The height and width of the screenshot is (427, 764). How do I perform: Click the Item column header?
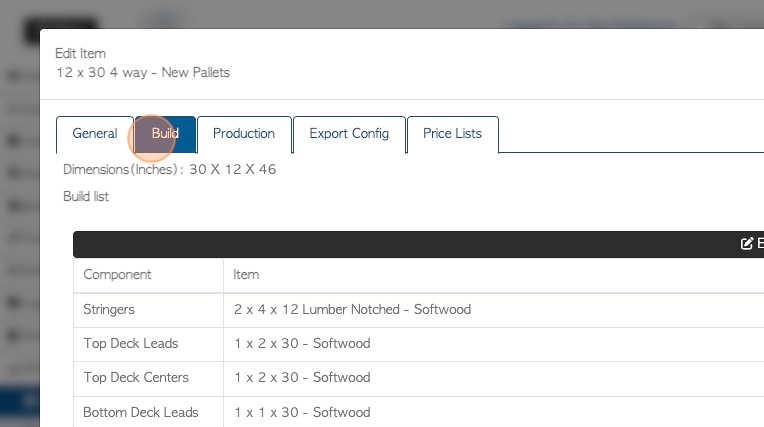click(x=246, y=275)
